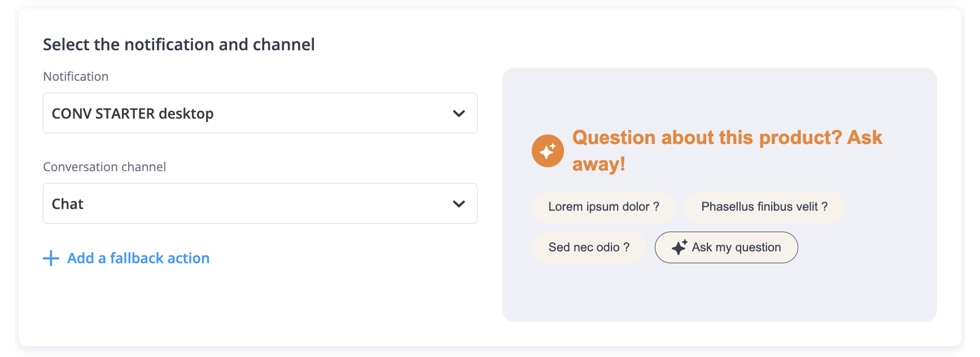Click the orange sparkle icon in preview
Screen dimensions: 980x357
(548, 151)
